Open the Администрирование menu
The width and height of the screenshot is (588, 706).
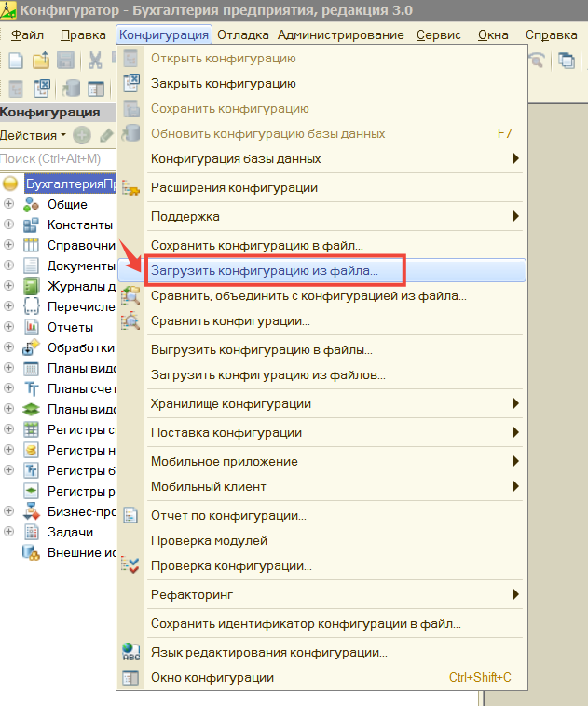(341, 34)
